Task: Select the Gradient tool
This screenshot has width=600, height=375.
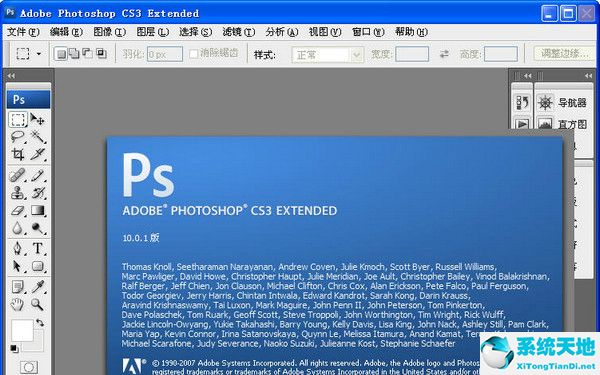Action: pos(38,210)
